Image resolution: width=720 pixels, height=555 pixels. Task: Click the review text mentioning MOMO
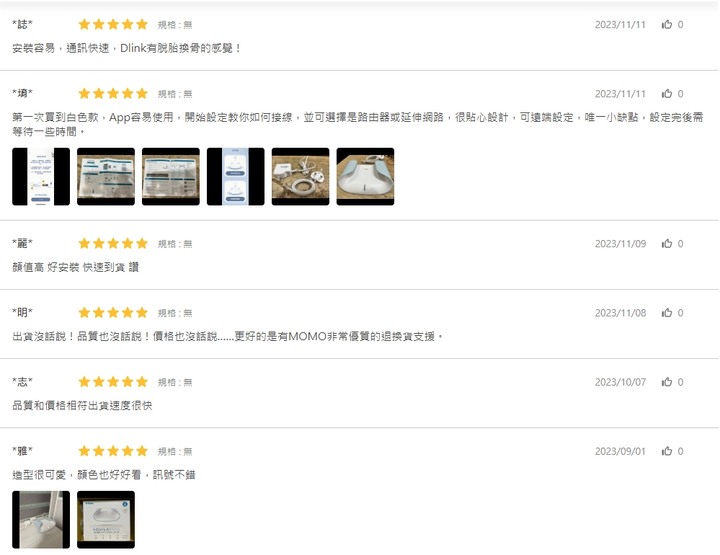pyautogui.click(x=227, y=336)
